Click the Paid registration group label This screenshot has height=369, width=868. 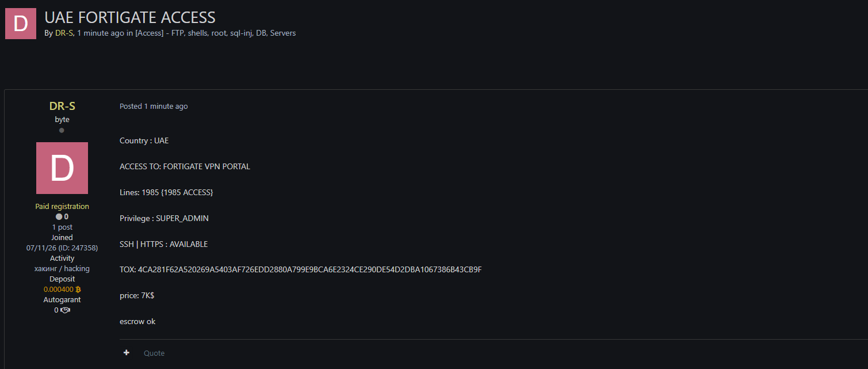[x=62, y=207]
